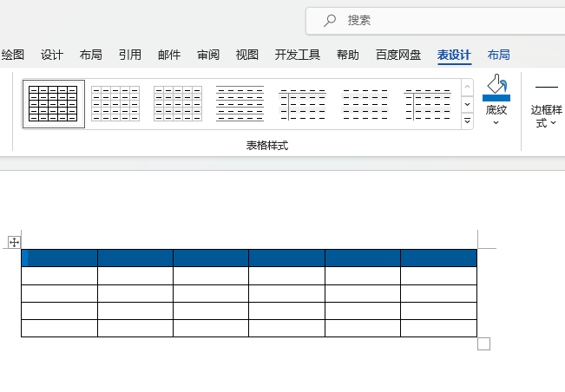Click the search magnifier icon

pos(329,21)
